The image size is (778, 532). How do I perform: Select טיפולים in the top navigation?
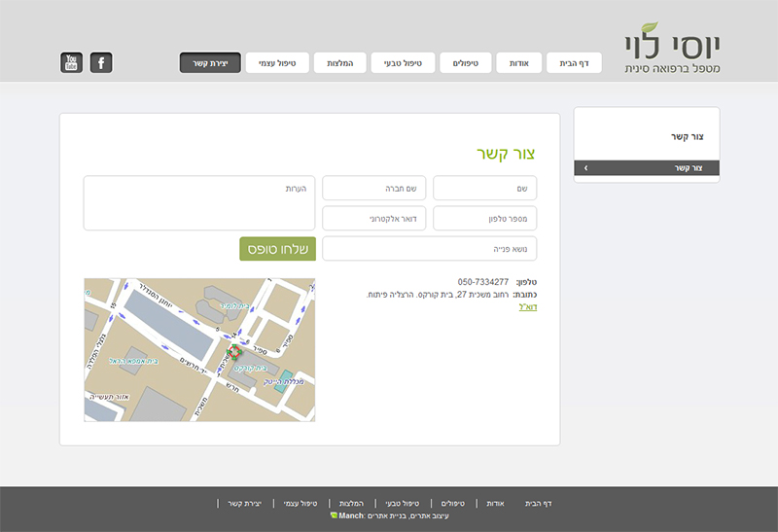[x=467, y=63]
